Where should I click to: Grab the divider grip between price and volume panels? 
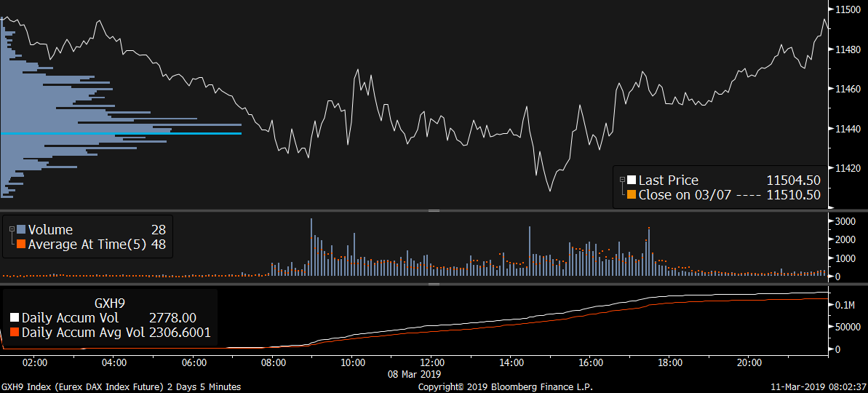[434, 210]
